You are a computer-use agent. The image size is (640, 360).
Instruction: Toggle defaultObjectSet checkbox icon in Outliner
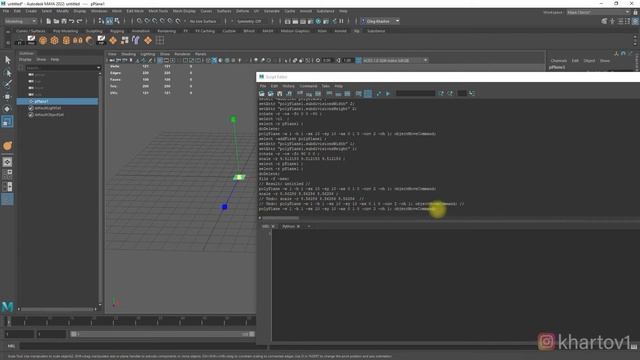tap(31, 115)
